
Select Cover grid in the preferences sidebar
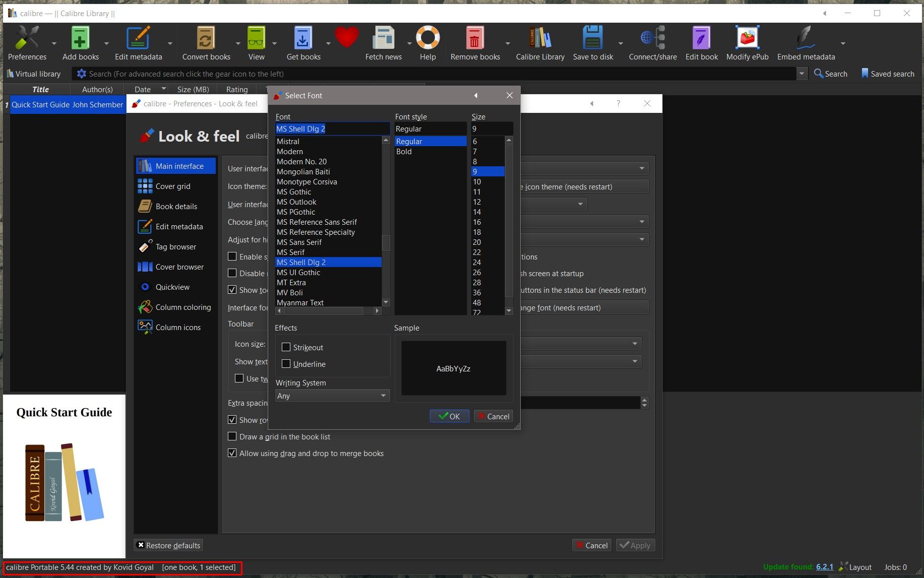[x=175, y=186]
